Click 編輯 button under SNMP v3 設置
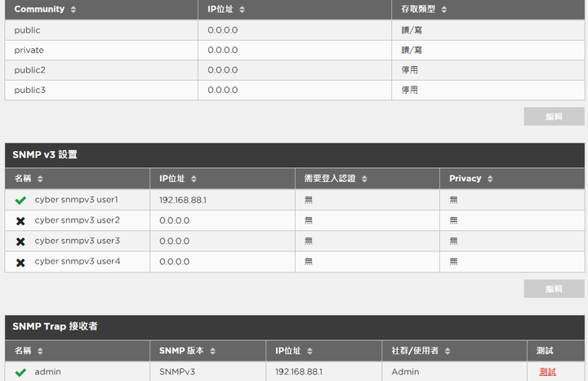The width and height of the screenshot is (588, 381). pos(554,289)
